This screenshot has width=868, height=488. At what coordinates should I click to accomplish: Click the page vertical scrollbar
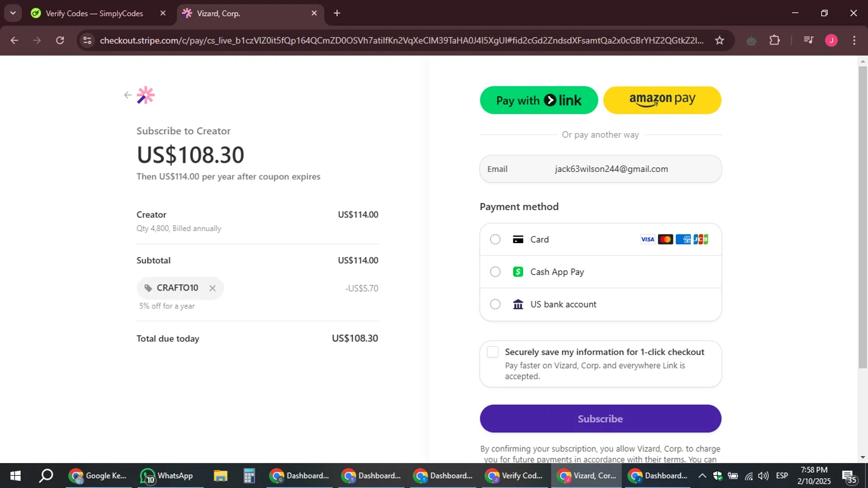coord(863,217)
